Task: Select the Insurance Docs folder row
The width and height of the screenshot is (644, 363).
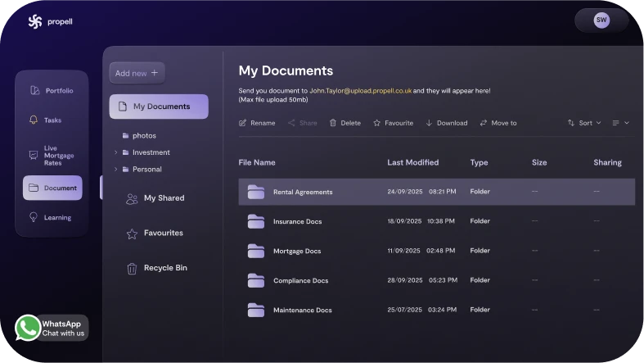Action: pyautogui.click(x=297, y=221)
